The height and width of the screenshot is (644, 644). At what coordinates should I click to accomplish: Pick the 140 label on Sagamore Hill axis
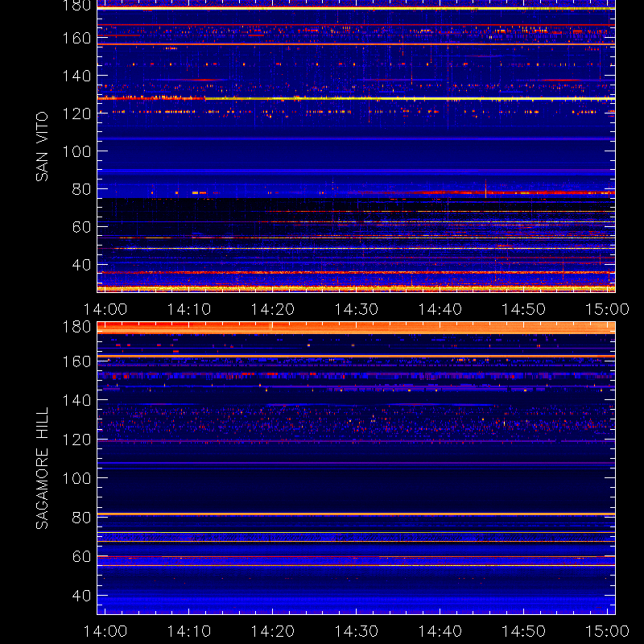click(76, 400)
